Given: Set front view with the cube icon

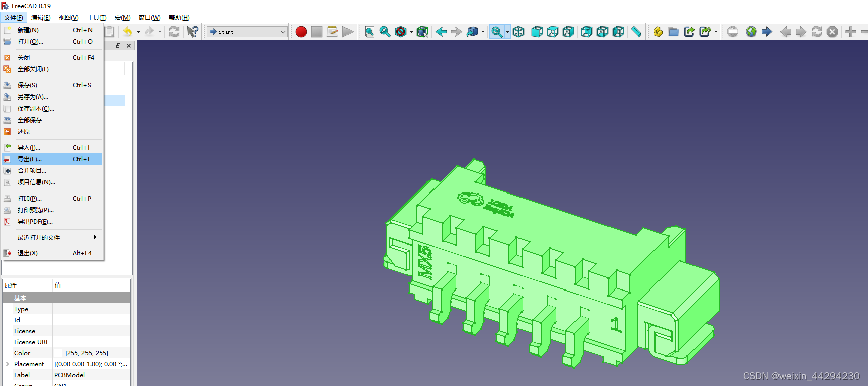Looking at the screenshot, I should click(x=537, y=32).
